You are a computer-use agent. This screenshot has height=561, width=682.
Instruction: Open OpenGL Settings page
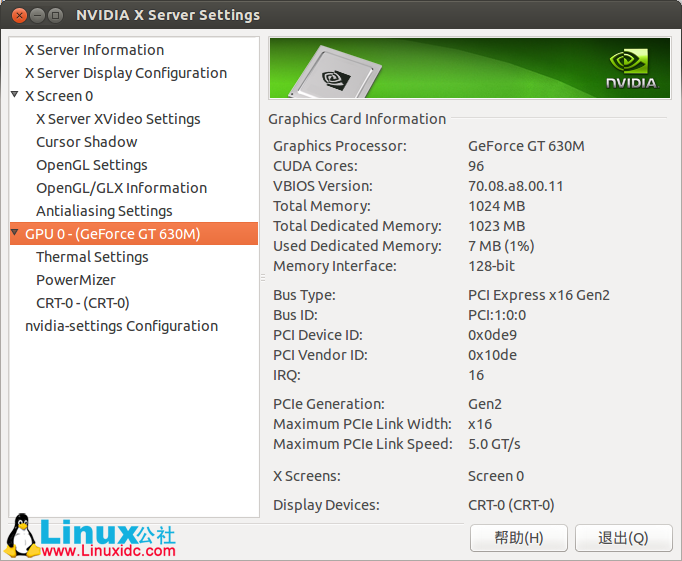[92, 165]
